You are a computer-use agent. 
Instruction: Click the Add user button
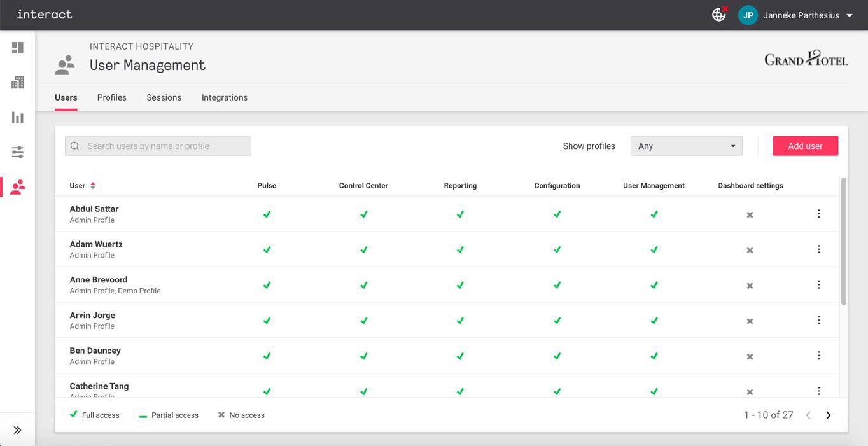805,146
